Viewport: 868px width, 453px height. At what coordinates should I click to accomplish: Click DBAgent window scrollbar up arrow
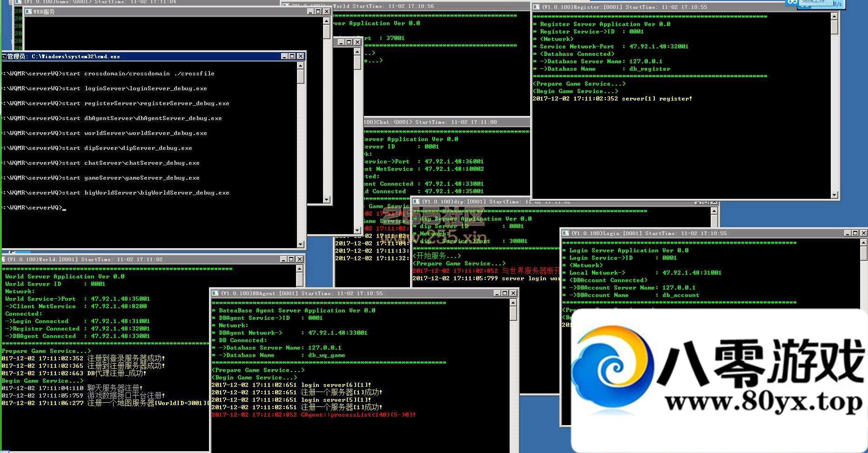pyautogui.click(x=513, y=303)
